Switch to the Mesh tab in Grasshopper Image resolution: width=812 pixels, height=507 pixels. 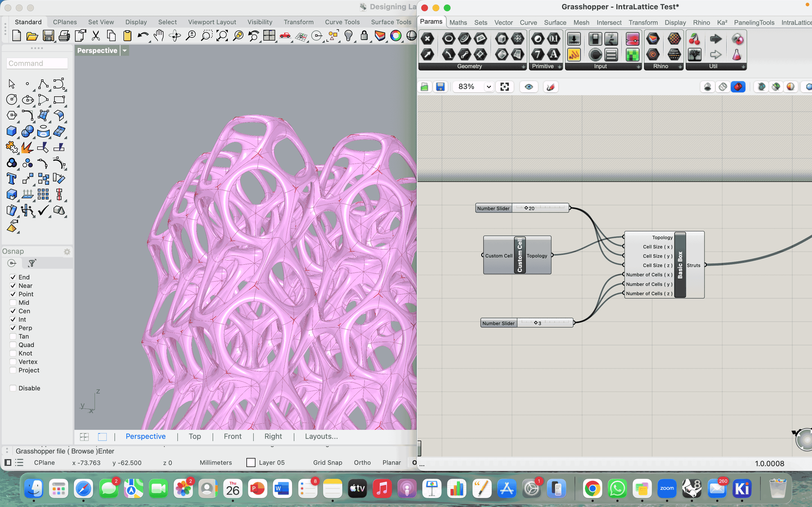pyautogui.click(x=581, y=23)
